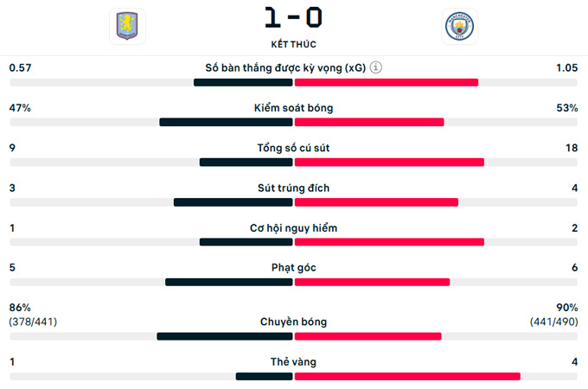Click the Phạt góc stat label
Image resolution: width=588 pixels, height=389 pixels.
pos(293,268)
